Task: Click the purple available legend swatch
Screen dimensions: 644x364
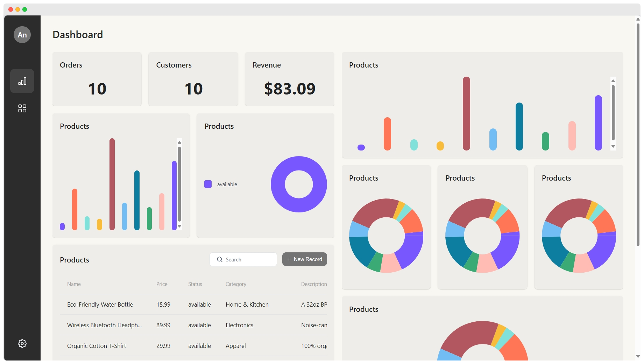Action: tap(208, 184)
